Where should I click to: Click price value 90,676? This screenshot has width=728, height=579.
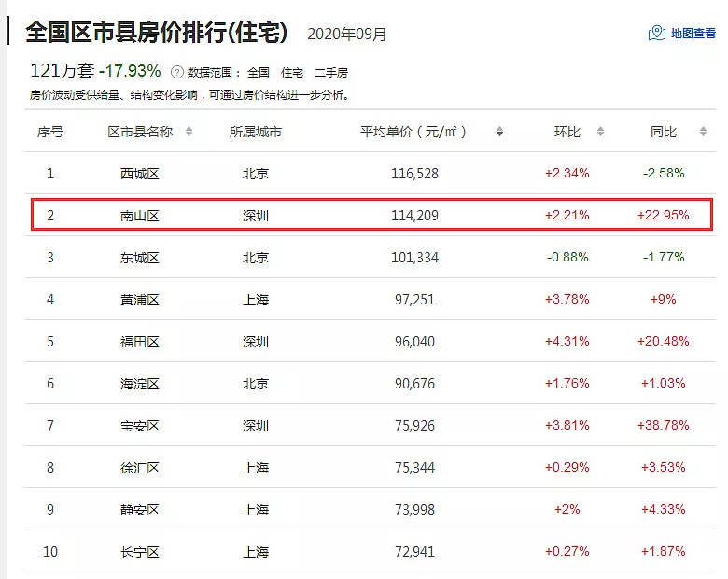click(x=414, y=384)
